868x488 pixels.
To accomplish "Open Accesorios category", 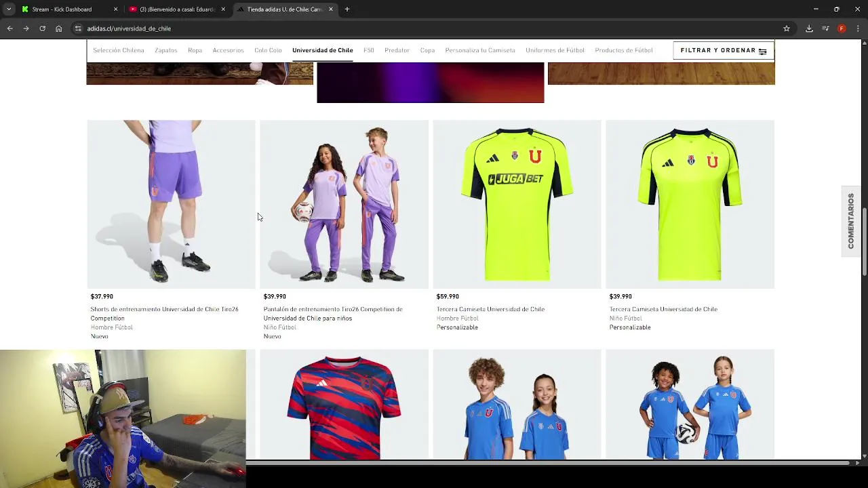I will click(x=229, y=50).
